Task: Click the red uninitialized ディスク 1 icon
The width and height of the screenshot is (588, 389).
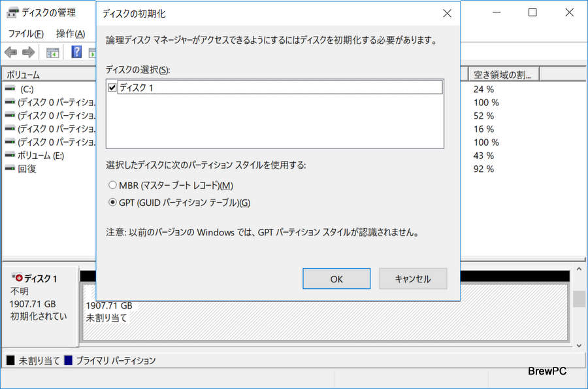Action: pos(17,279)
